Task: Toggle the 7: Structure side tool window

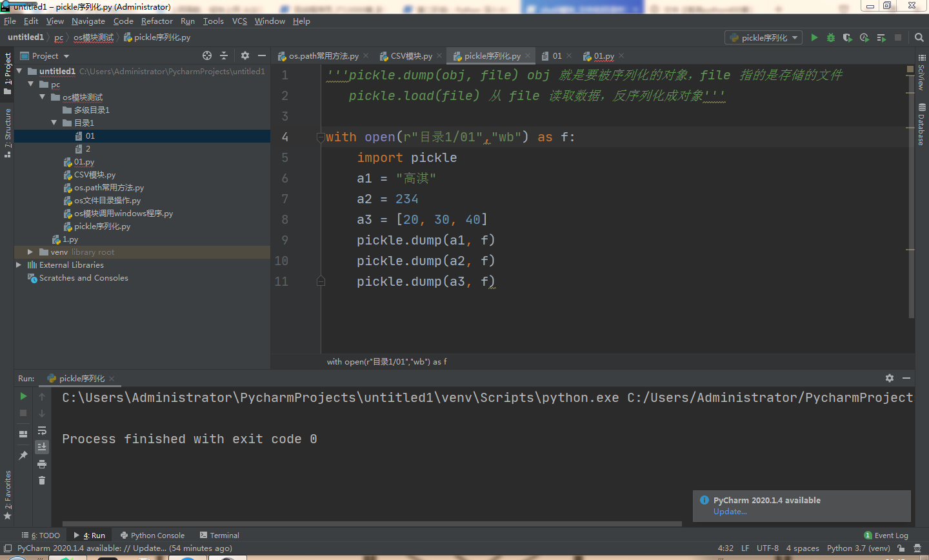Action: (x=7, y=134)
